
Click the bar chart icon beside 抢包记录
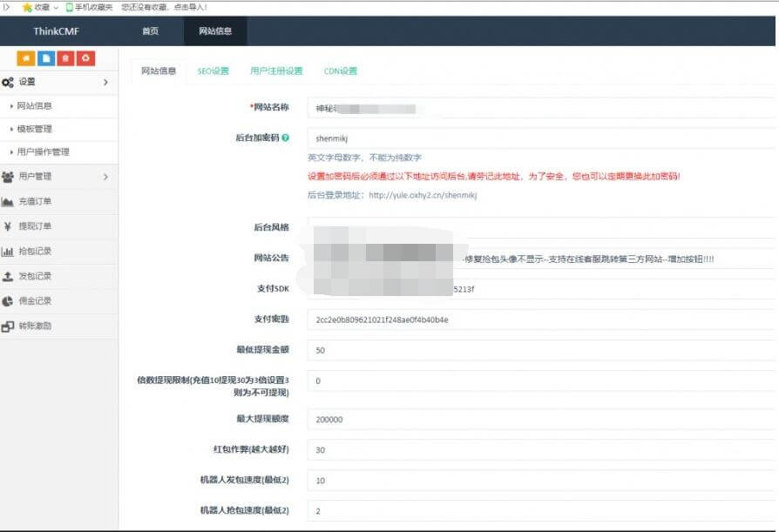click(x=8, y=252)
